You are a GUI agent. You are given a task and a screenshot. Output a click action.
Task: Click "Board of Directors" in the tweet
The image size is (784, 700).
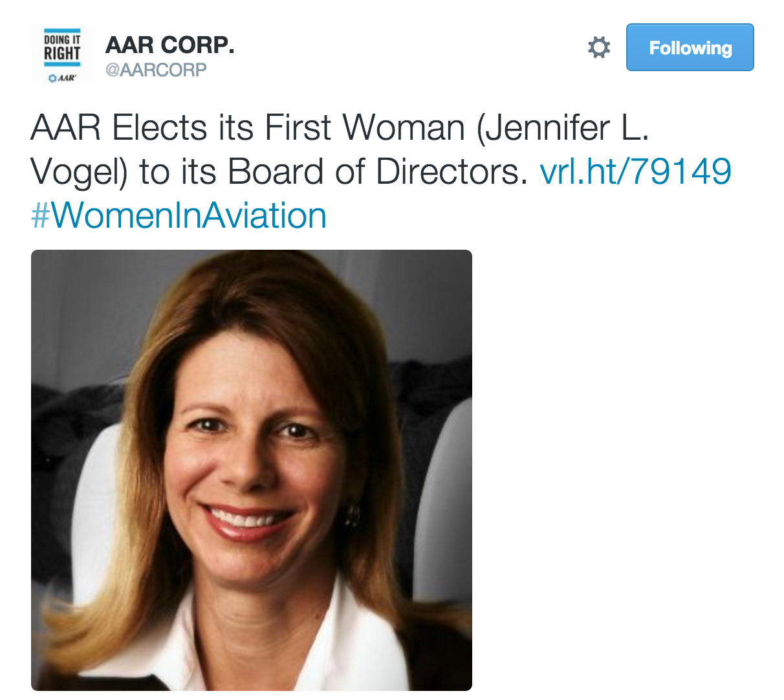pyautogui.click(x=374, y=171)
